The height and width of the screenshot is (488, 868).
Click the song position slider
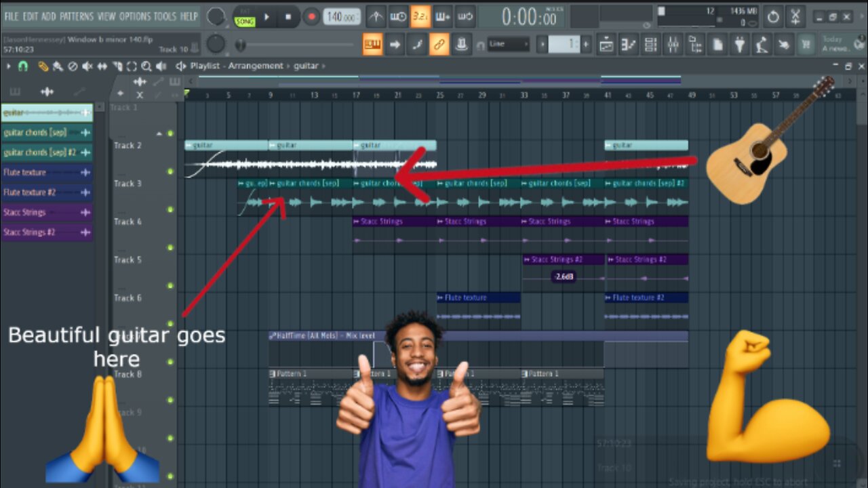point(295,45)
